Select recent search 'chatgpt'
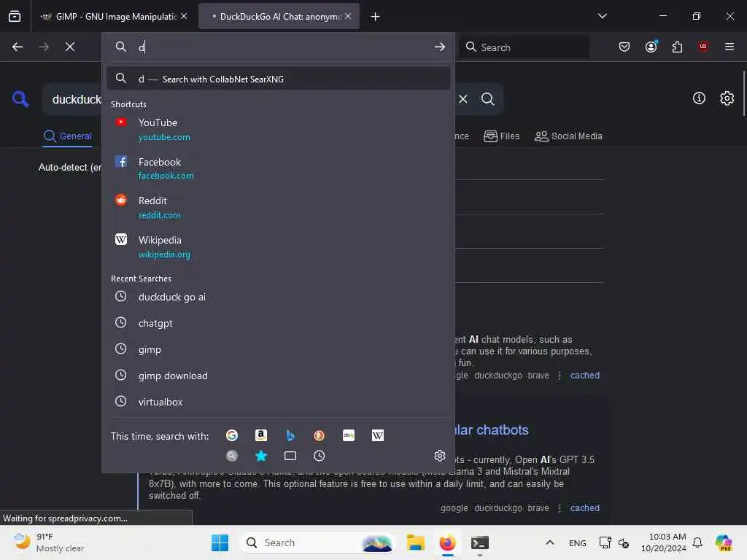This screenshot has height=560, width=747. [x=278, y=323]
